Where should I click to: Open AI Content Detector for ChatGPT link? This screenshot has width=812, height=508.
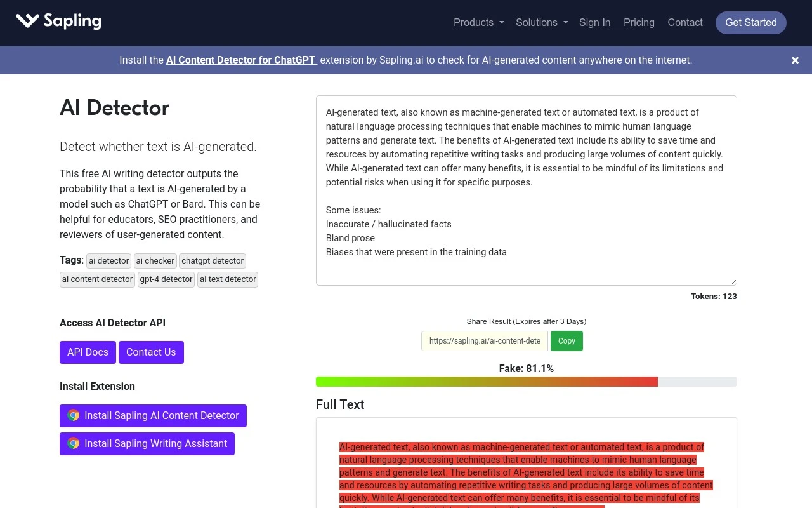click(242, 60)
